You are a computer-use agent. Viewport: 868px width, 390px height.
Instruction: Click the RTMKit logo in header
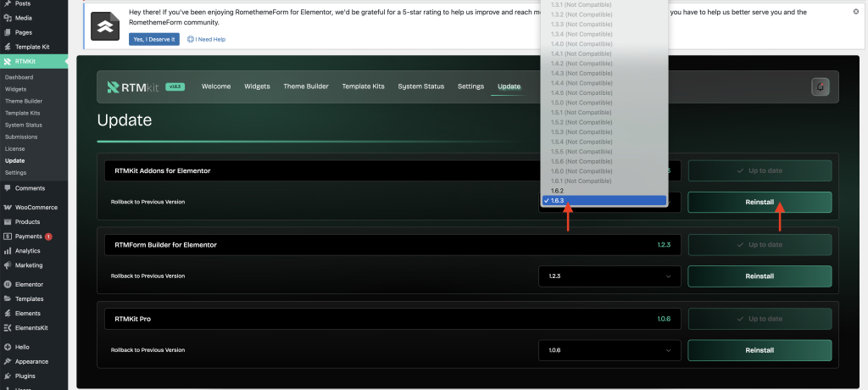(133, 87)
